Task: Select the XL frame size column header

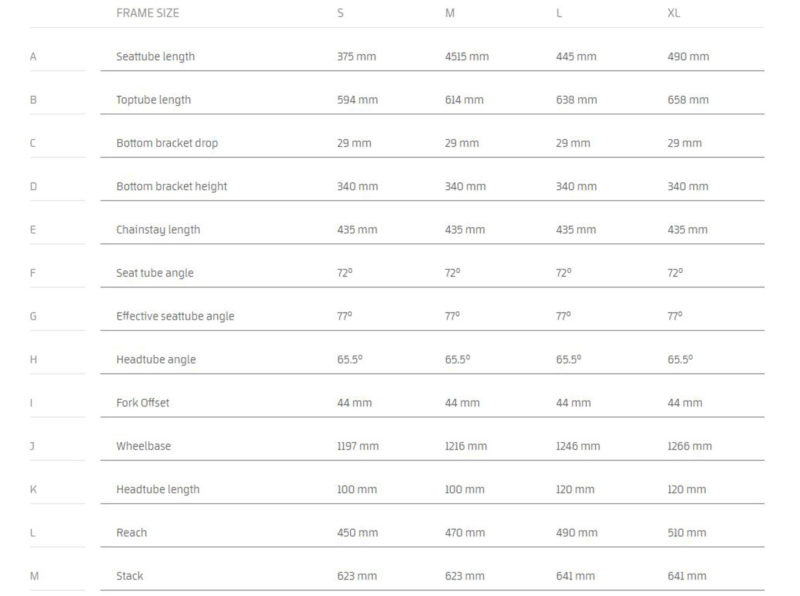Action: coord(674,14)
